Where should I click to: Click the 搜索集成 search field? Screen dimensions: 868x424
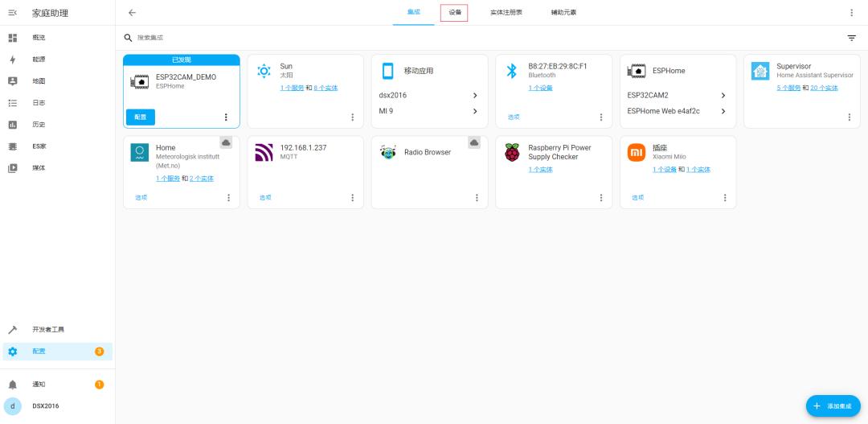(x=481, y=38)
